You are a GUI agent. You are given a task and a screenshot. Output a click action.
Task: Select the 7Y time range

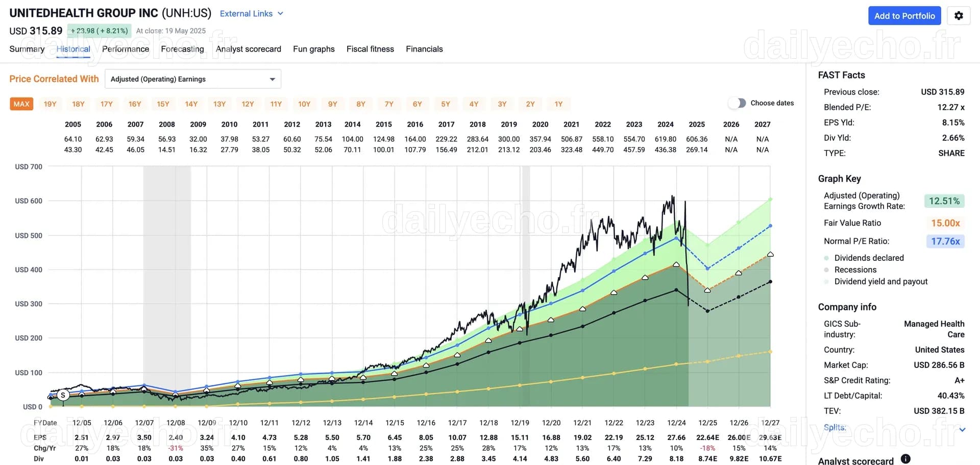pos(389,104)
